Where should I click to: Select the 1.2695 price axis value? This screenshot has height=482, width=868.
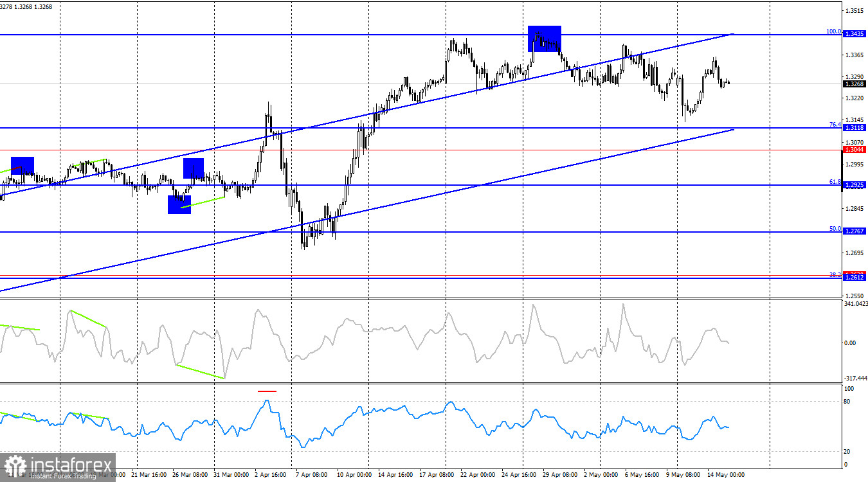(854, 253)
